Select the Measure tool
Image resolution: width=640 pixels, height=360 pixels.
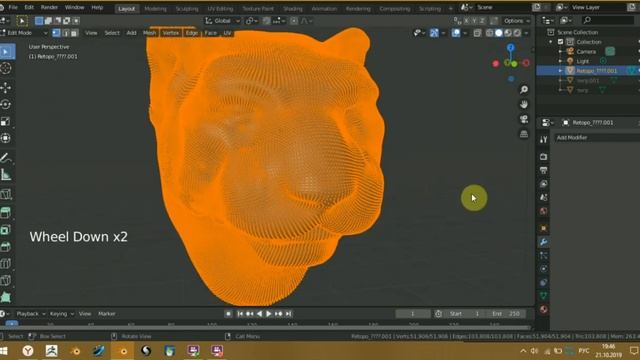pyautogui.click(x=6, y=175)
